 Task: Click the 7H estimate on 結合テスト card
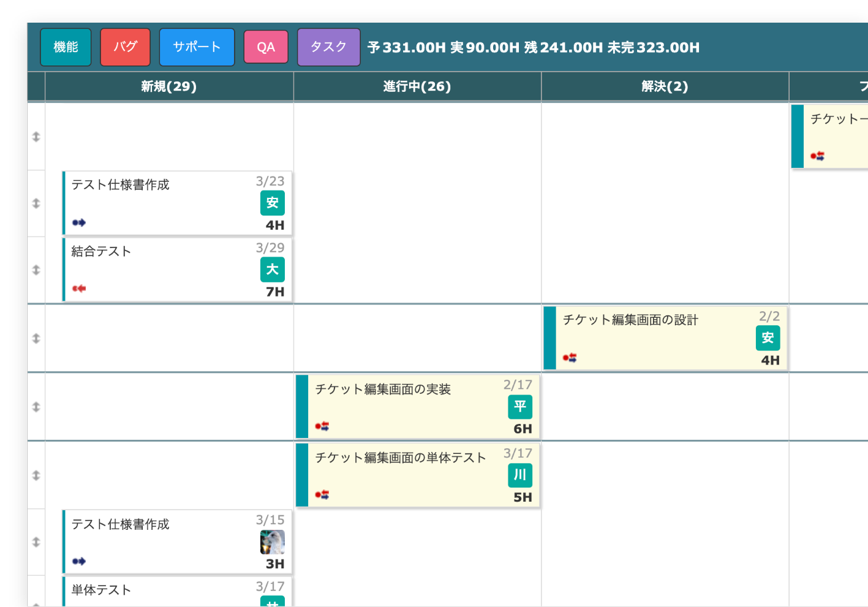tap(275, 292)
